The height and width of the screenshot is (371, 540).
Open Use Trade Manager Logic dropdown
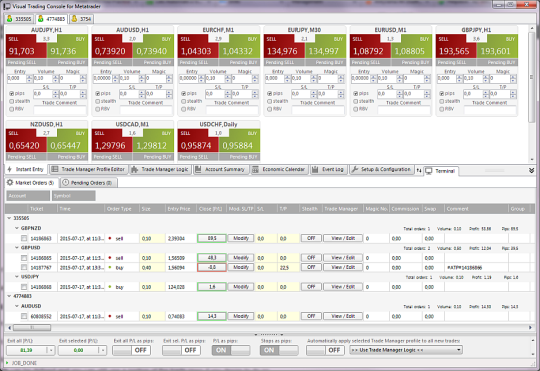(406, 350)
